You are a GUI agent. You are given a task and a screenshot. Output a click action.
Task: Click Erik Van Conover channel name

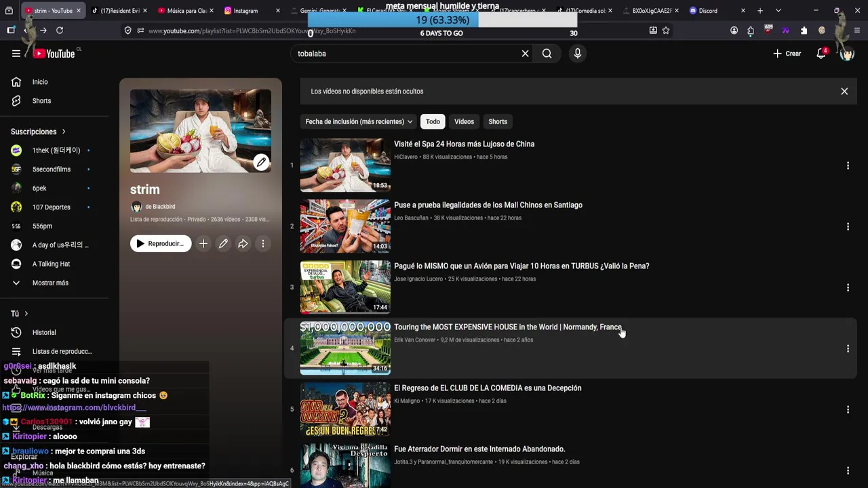(x=414, y=340)
